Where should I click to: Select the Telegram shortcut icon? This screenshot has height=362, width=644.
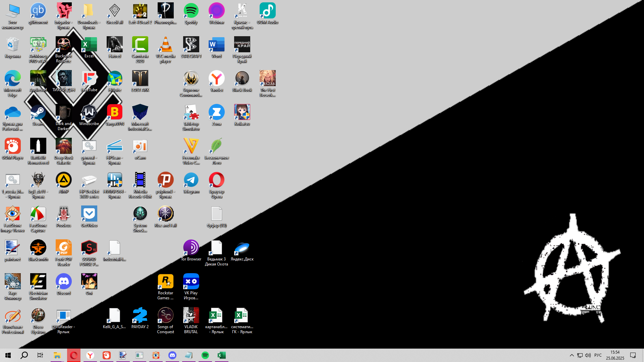(x=191, y=180)
